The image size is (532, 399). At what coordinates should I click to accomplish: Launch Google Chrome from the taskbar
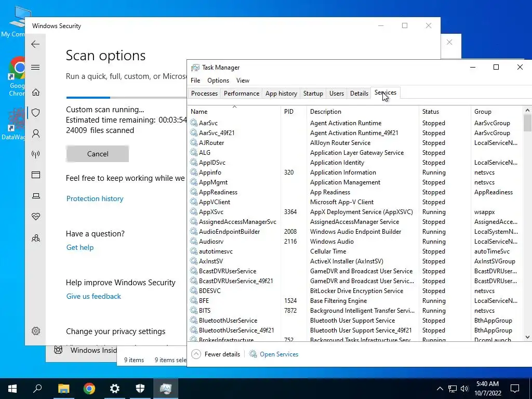(x=89, y=389)
